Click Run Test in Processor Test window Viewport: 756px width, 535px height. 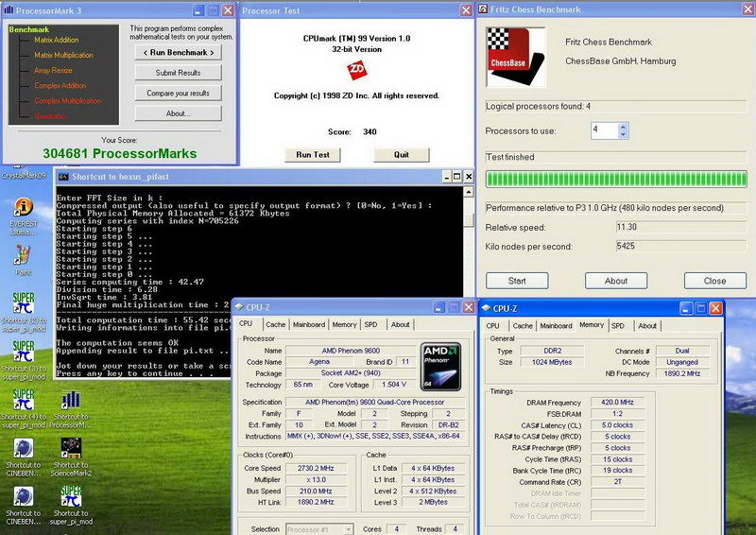(x=313, y=154)
